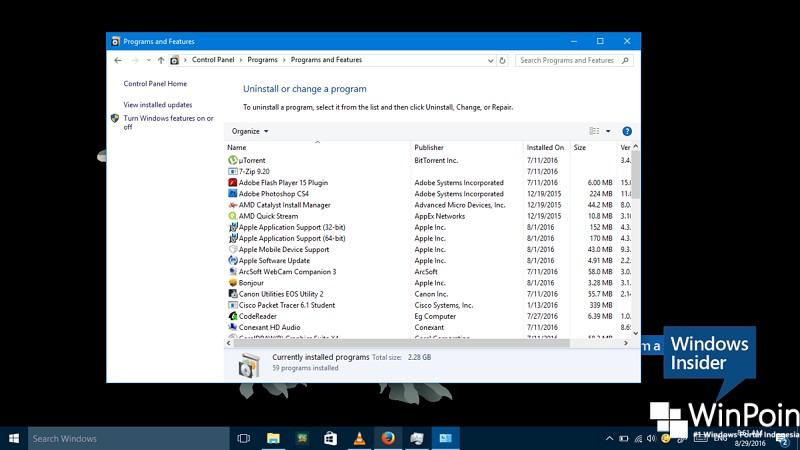Click Canon Utilities EOS Utility 2 icon
The image size is (800, 450).
click(233, 294)
